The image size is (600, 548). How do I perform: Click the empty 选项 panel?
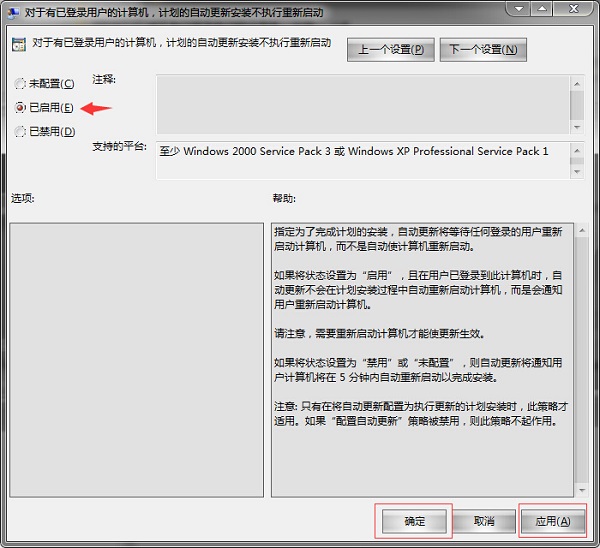point(135,359)
